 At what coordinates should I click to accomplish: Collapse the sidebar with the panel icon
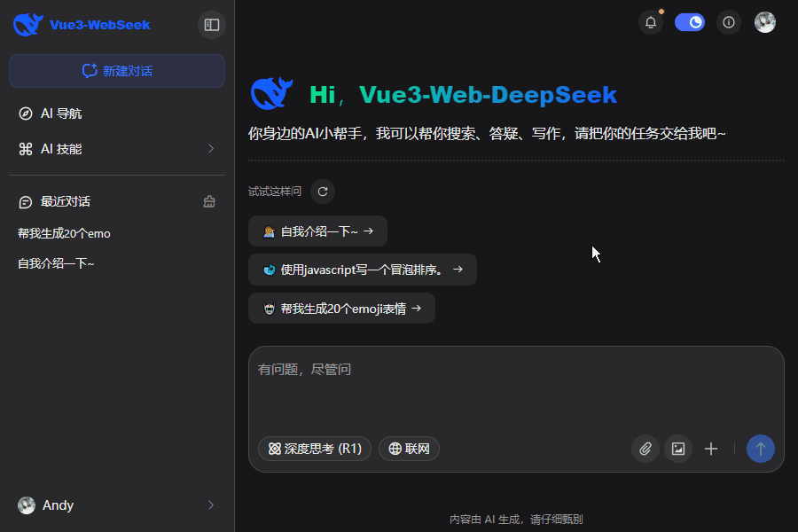pyautogui.click(x=212, y=25)
